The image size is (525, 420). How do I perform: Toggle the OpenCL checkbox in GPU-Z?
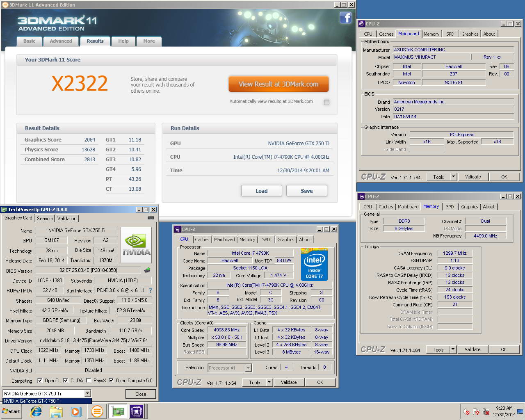[40, 381]
